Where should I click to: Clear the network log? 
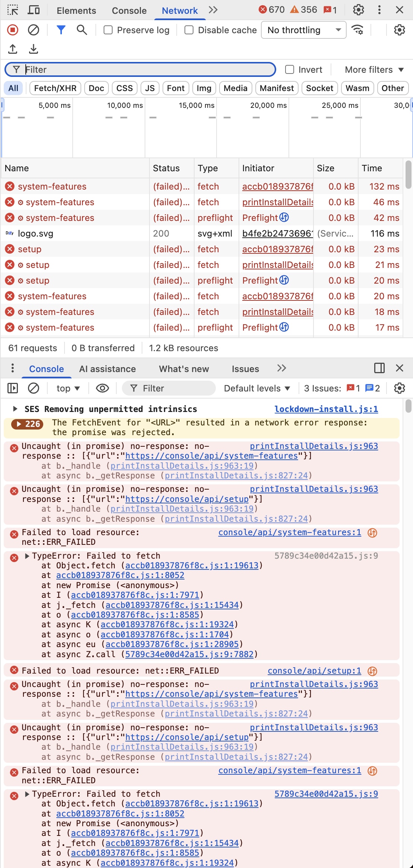click(x=34, y=30)
